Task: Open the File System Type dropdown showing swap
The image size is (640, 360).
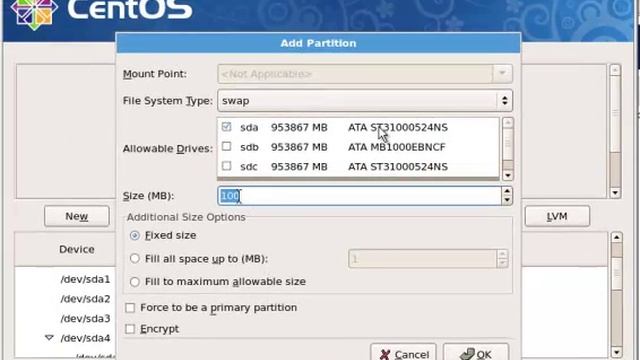Action: (x=365, y=100)
